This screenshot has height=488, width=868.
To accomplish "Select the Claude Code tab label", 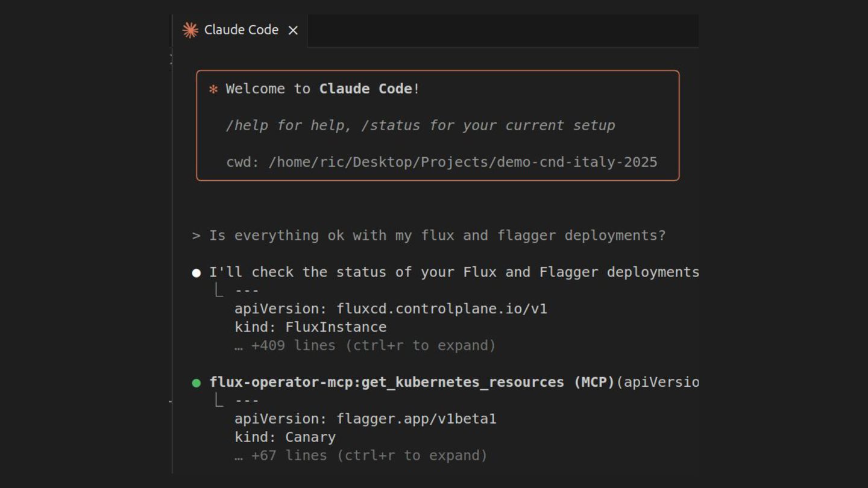I will 241,30.
